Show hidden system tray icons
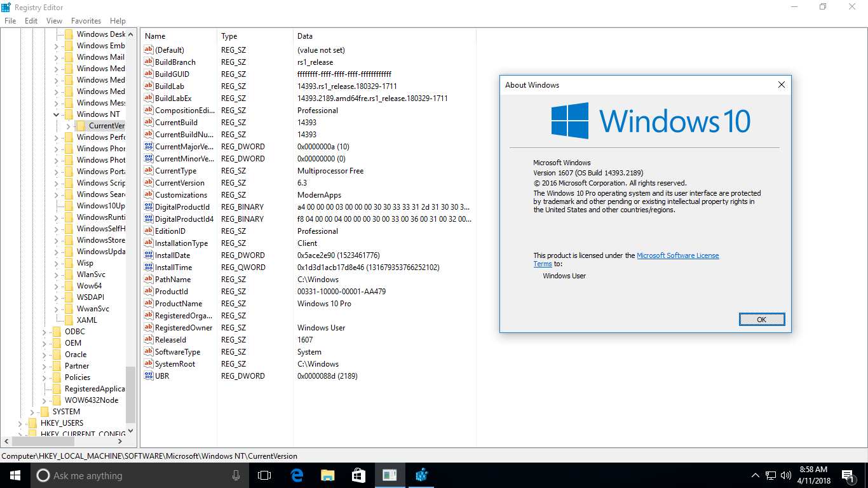 point(756,475)
